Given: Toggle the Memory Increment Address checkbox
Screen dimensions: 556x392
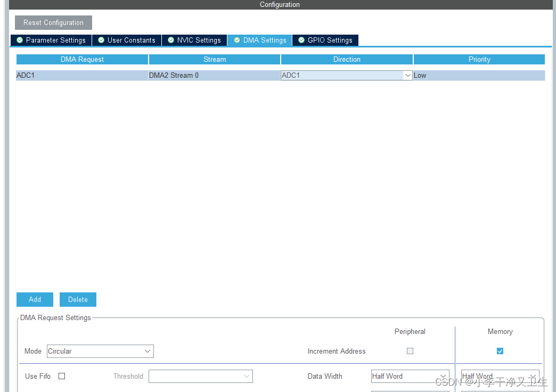Looking at the screenshot, I should coord(500,351).
